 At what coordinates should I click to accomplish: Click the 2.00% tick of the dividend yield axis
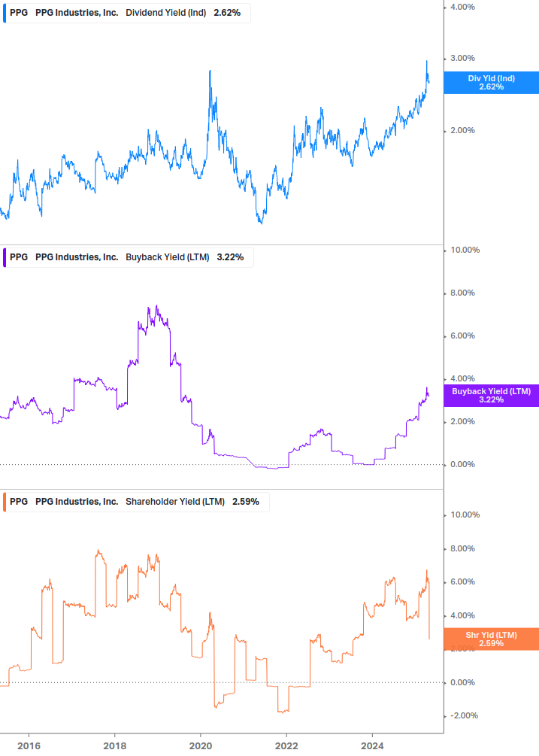click(462, 130)
